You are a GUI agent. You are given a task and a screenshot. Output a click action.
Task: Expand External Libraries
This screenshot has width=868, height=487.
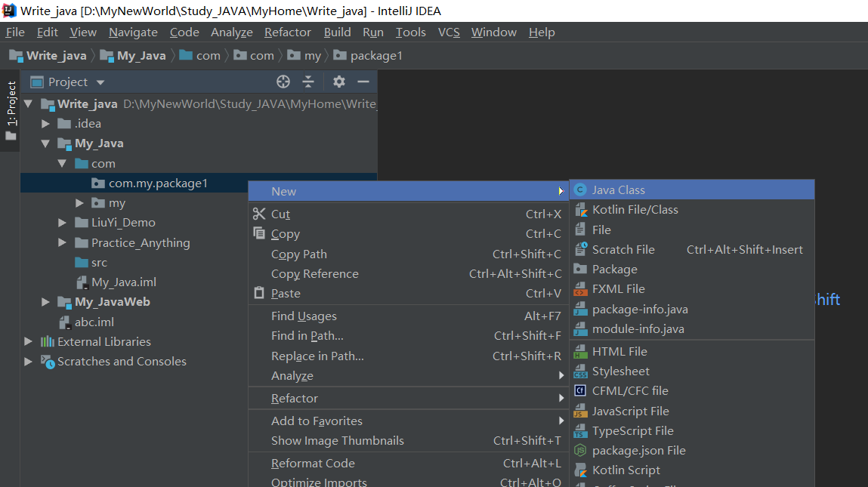27,341
